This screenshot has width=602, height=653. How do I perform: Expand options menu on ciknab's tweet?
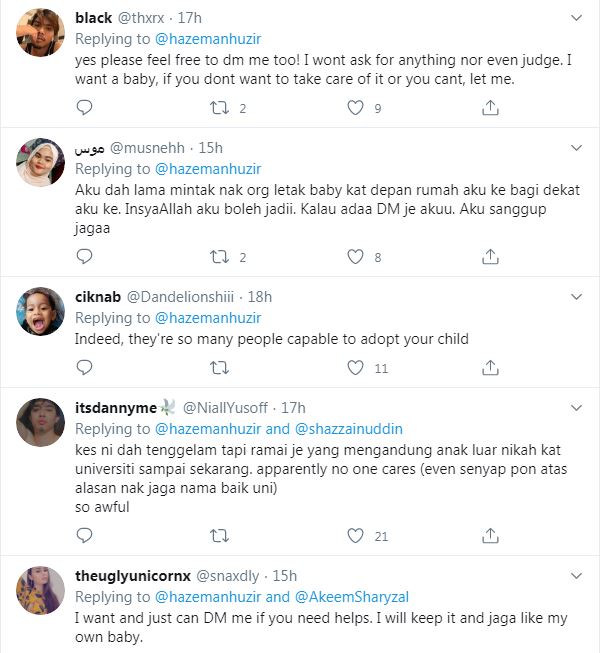pyautogui.click(x=577, y=296)
